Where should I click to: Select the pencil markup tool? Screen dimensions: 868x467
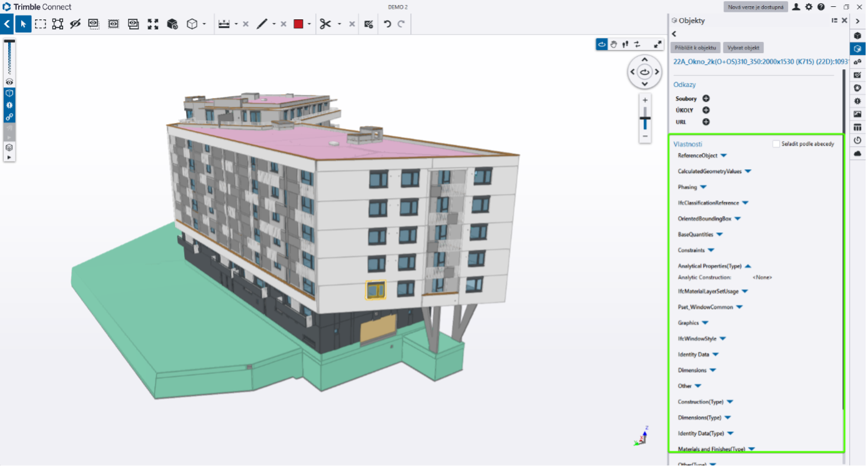(x=262, y=24)
